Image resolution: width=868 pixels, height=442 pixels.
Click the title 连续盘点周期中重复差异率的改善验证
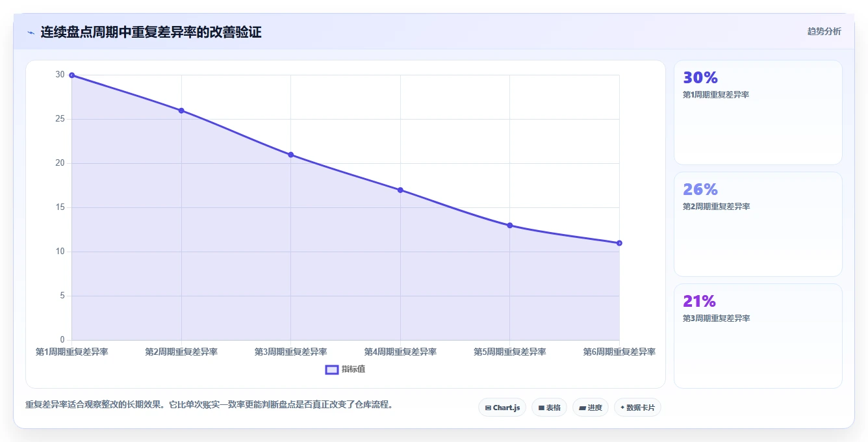(x=151, y=32)
